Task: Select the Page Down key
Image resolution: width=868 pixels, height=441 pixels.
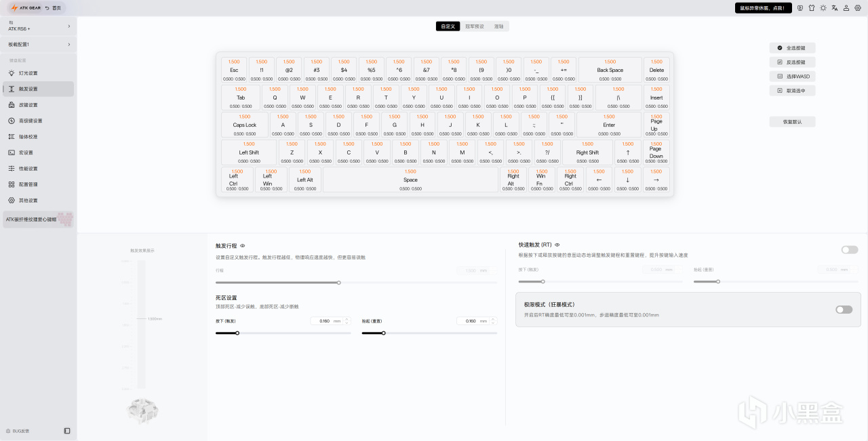Action: 656,152
